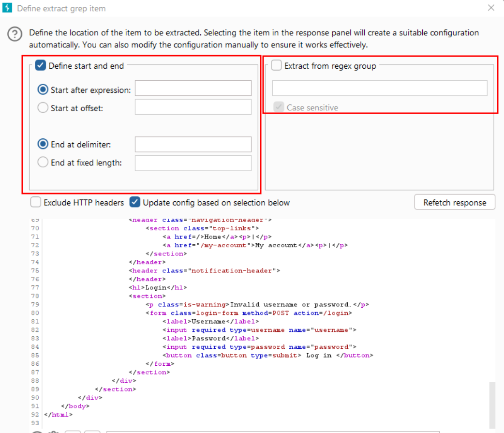Image resolution: width=504 pixels, height=433 pixels.
Task: Check the Exclude HTTP headers box
Action: coord(36,202)
